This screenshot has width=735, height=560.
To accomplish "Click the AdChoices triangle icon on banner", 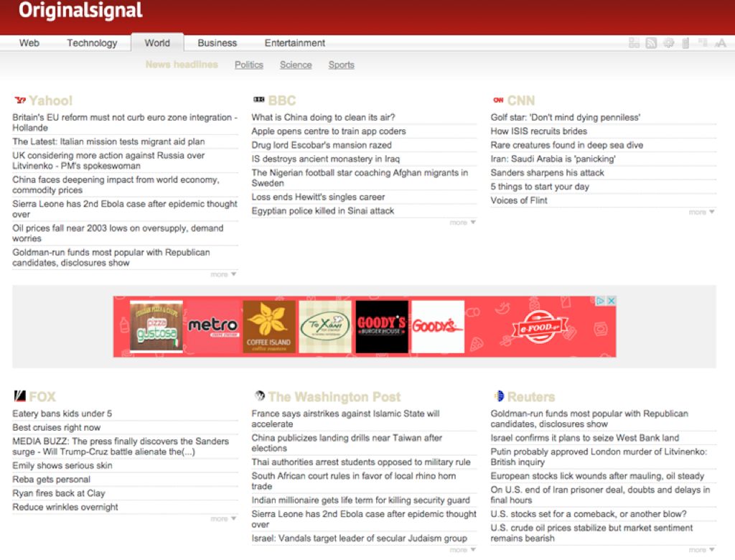I will coord(600,301).
